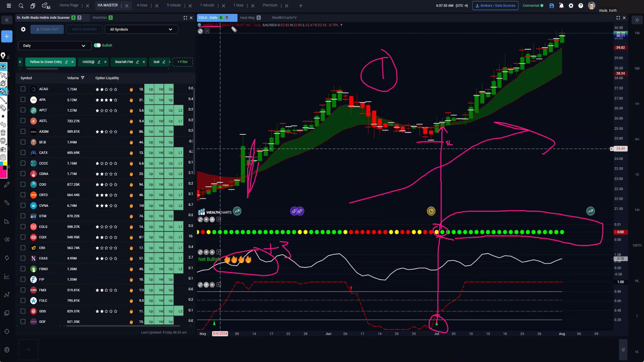Open Premium tab options menu

coord(281,6)
